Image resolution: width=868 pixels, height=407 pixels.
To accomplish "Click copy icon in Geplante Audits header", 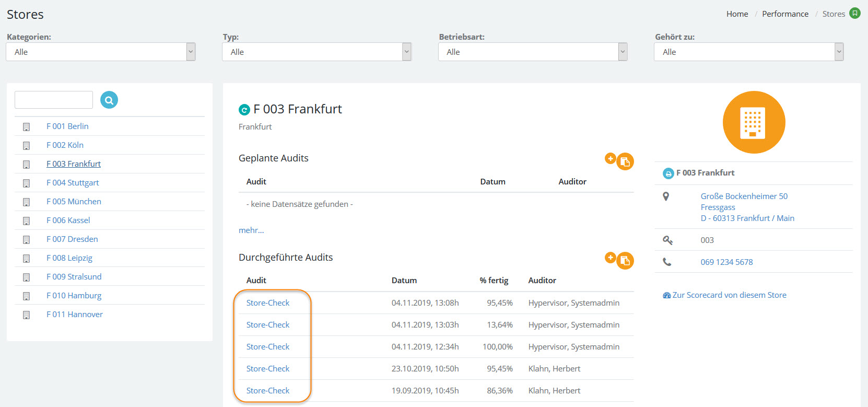I will pos(625,162).
